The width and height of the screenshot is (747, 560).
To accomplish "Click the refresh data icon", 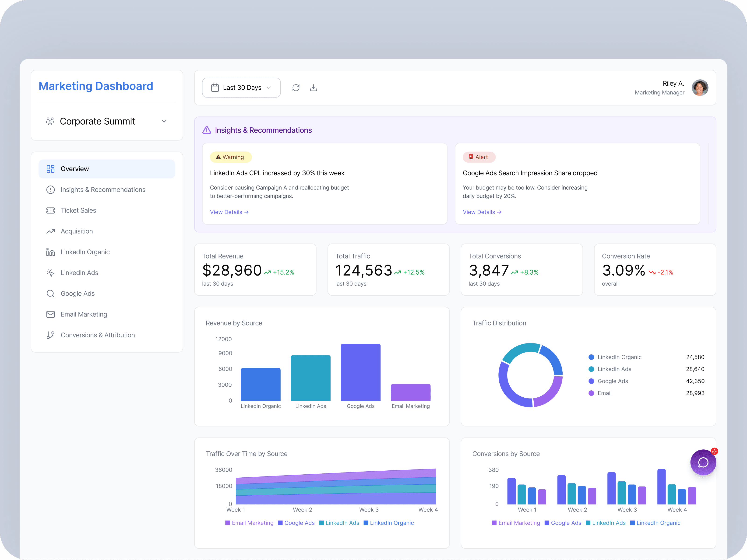I will pos(296,88).
